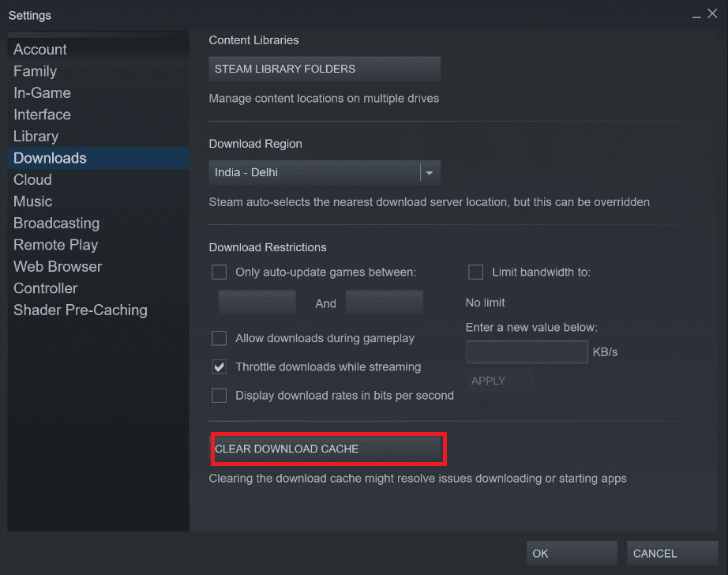The width and height of the screenshot is (728, 575).
Task: Check the Limit bandwidth option
Action: point(476,272)
